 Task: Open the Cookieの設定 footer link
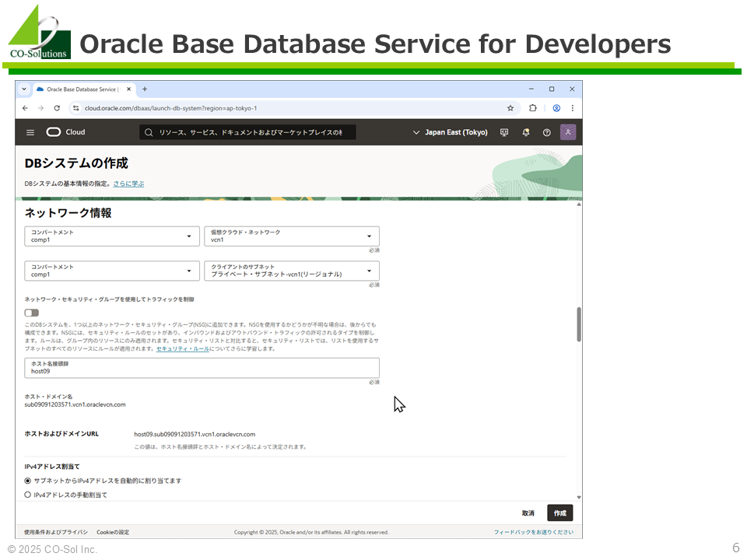pyautogui.click(x=113, y=532)
